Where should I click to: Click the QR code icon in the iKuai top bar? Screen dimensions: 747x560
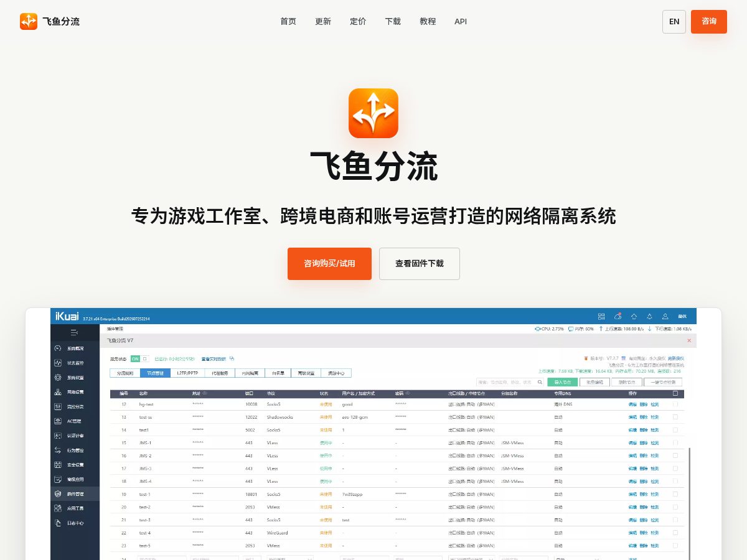click(601, 316)
